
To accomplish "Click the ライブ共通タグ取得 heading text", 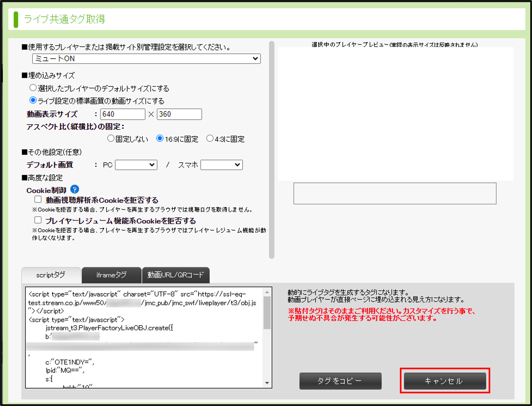I will click(64, 19).
